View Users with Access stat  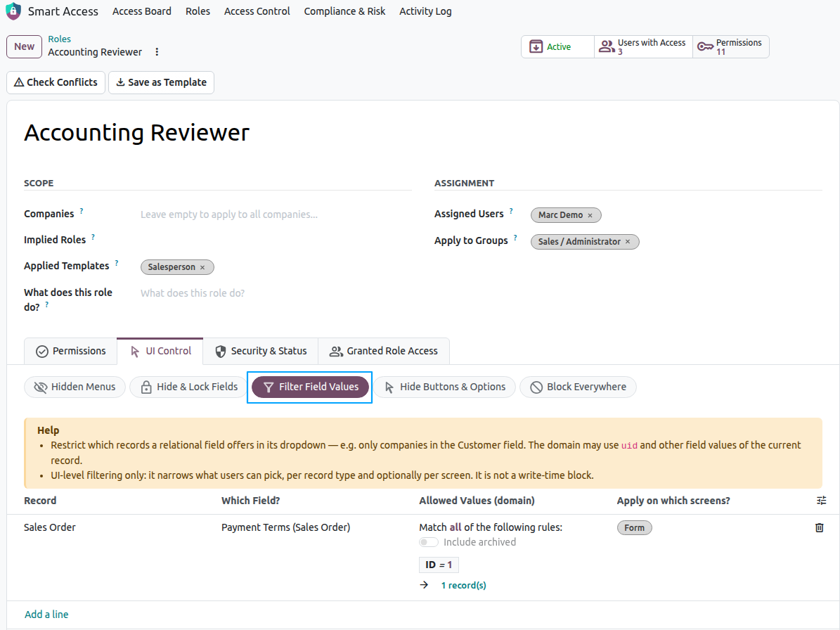tap(643, 46)
